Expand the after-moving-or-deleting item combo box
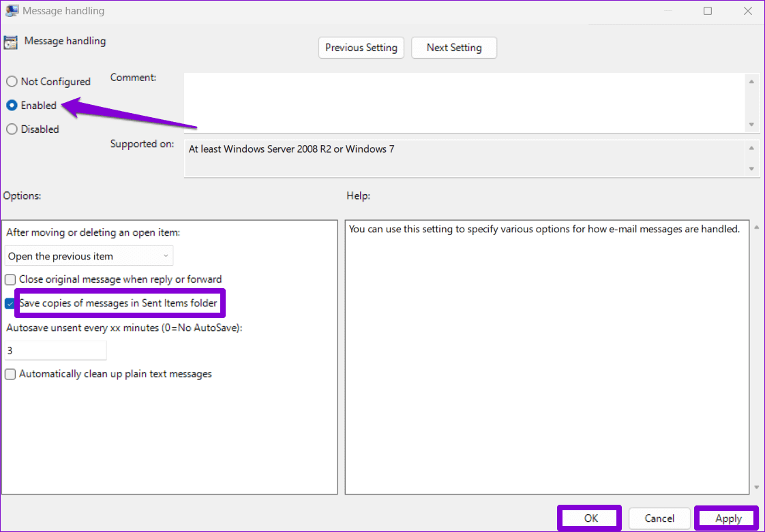 (x=166, y=255)
